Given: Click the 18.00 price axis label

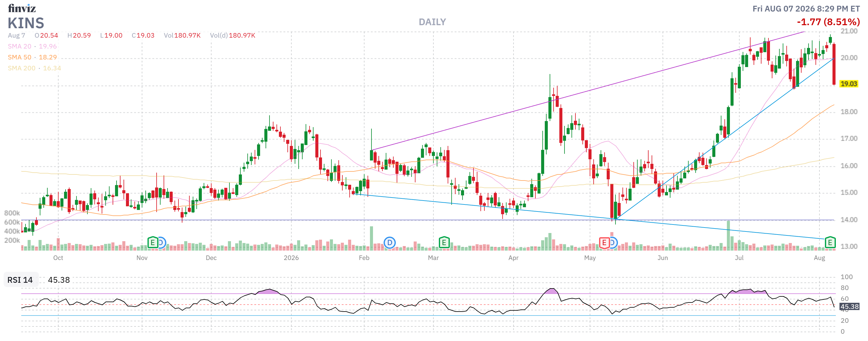Looking at the screenshot, I should tap(849, 112).
